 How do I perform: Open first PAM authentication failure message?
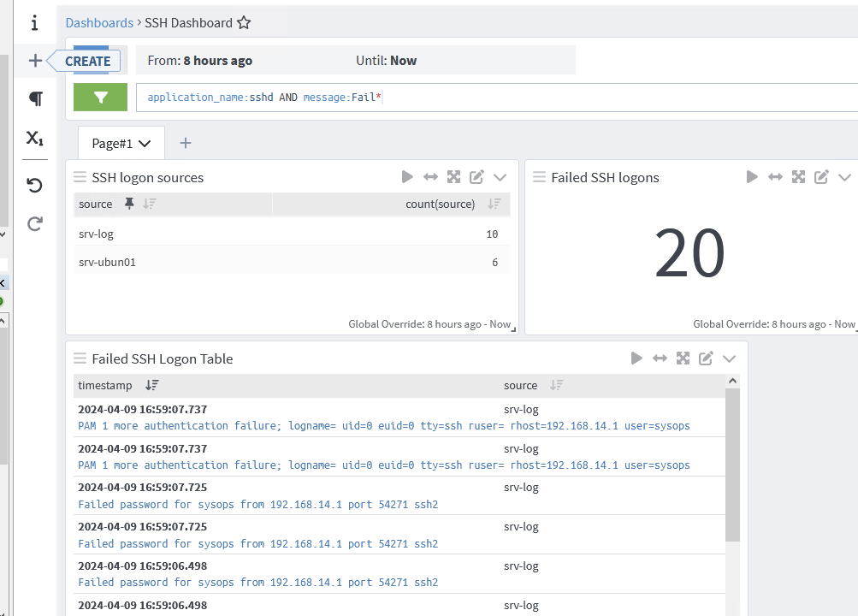click(x=384, y=425)
